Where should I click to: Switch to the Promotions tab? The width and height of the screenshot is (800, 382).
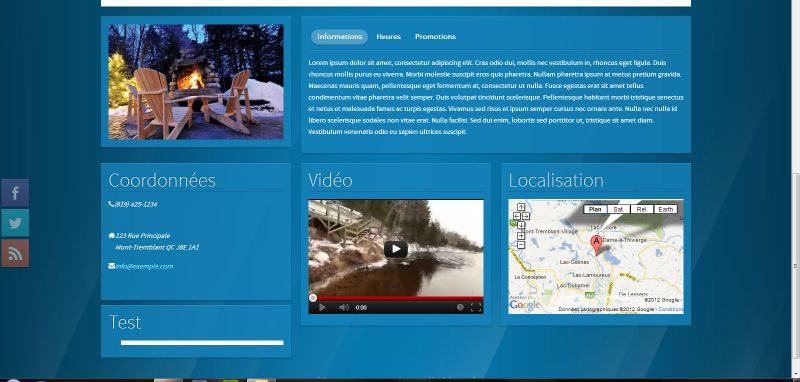[435, 37]
